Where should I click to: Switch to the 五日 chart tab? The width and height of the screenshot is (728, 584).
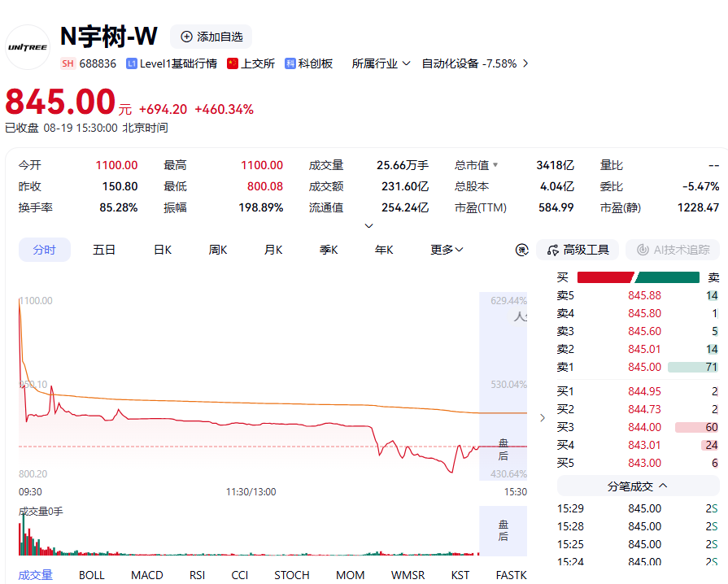(104, 250)
